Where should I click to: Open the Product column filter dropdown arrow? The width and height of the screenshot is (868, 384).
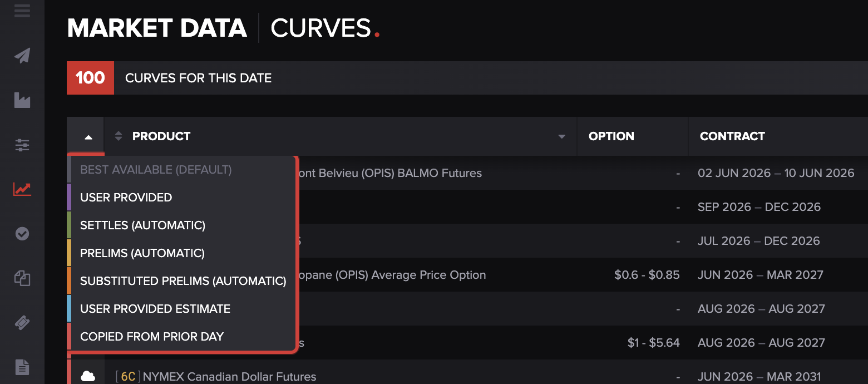pos(562,137)
